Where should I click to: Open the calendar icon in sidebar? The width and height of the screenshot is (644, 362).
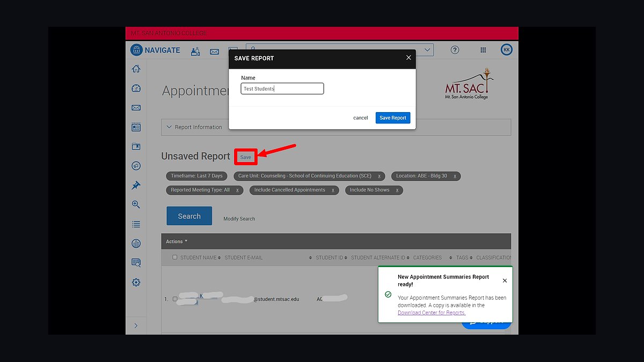[136, 127]
